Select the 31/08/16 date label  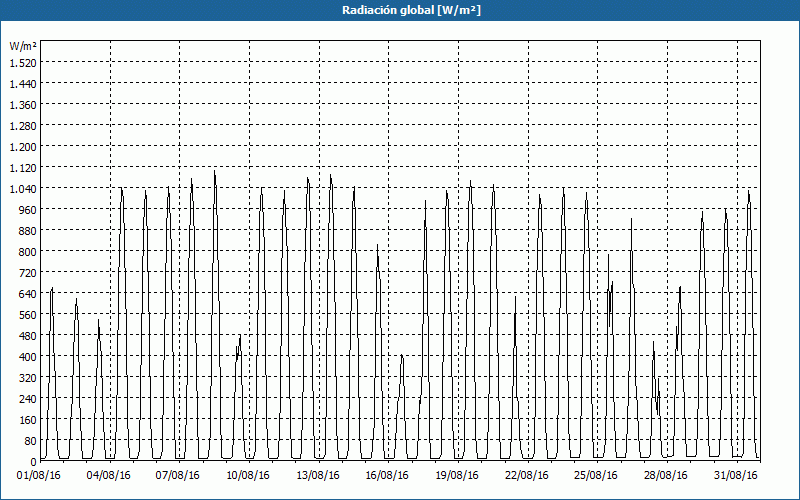(x=736, y=475)
